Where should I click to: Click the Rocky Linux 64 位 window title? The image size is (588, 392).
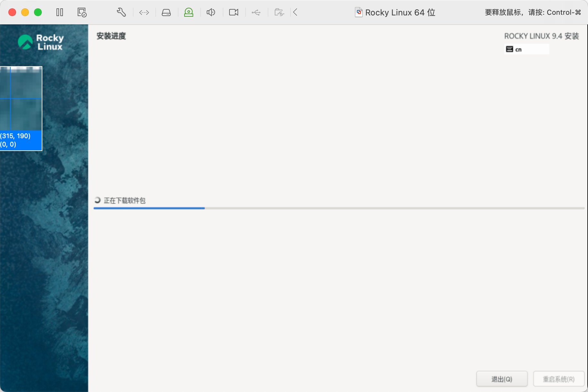[x=400, y=13]
